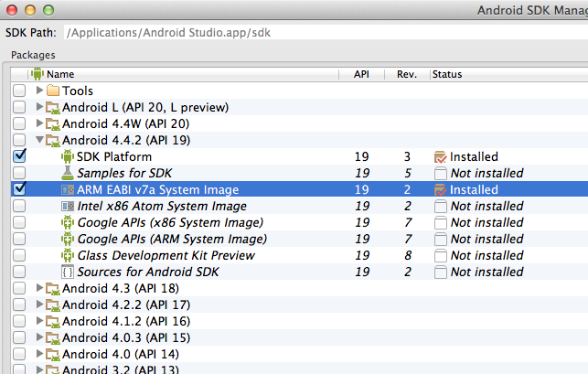Viewport: 588px width, 374px height.
Task: Click the Android 4.4W package folder icon
Action: (53, 124)
